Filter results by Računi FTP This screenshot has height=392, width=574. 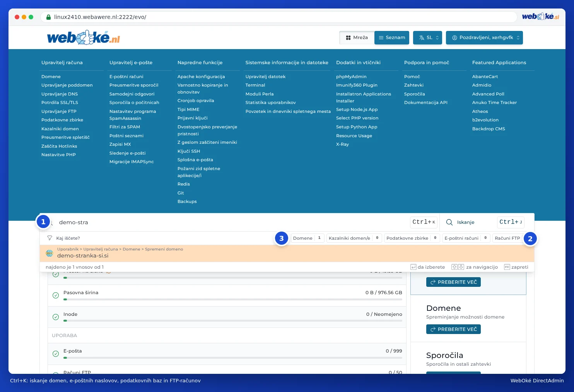(x=507, y=238)
